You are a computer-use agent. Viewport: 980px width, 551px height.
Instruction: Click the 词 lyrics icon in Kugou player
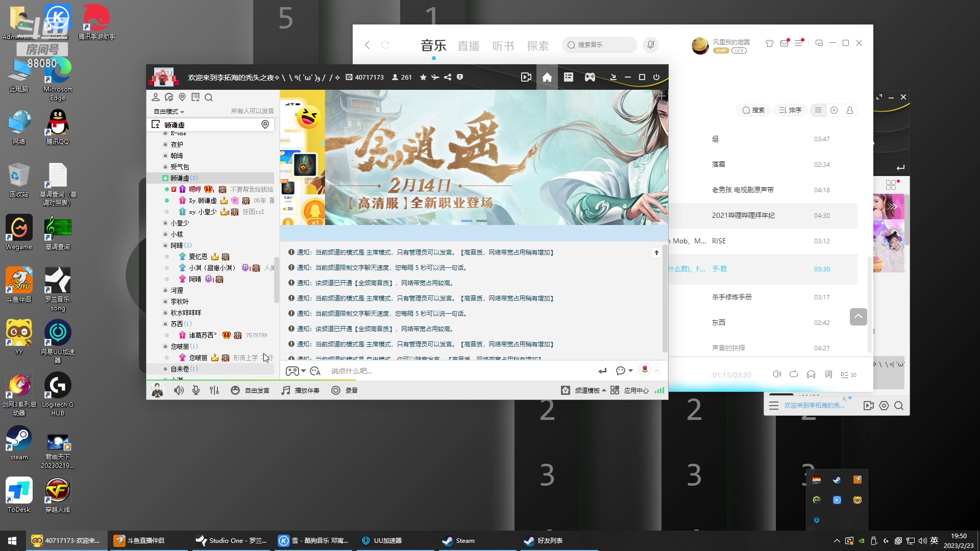click(828, 374)
